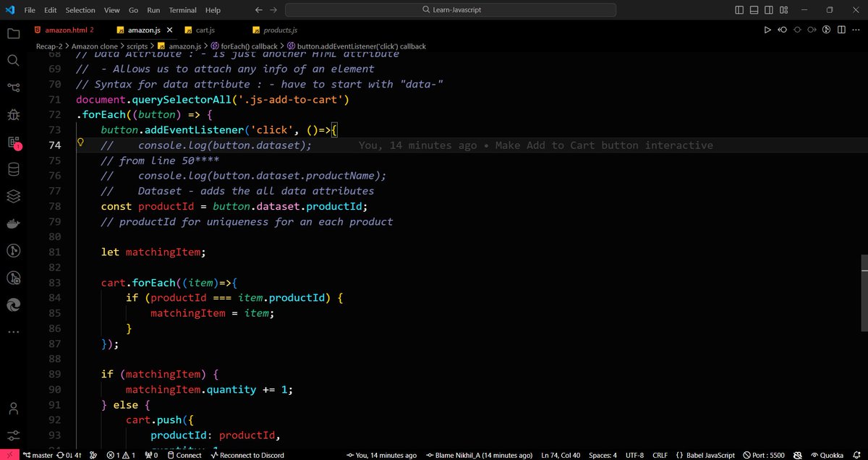Image resolution: width=868 pixels, height=460 pixels.
Task: Open the errors and warnings problems indicator
Action: coord(121,455)
